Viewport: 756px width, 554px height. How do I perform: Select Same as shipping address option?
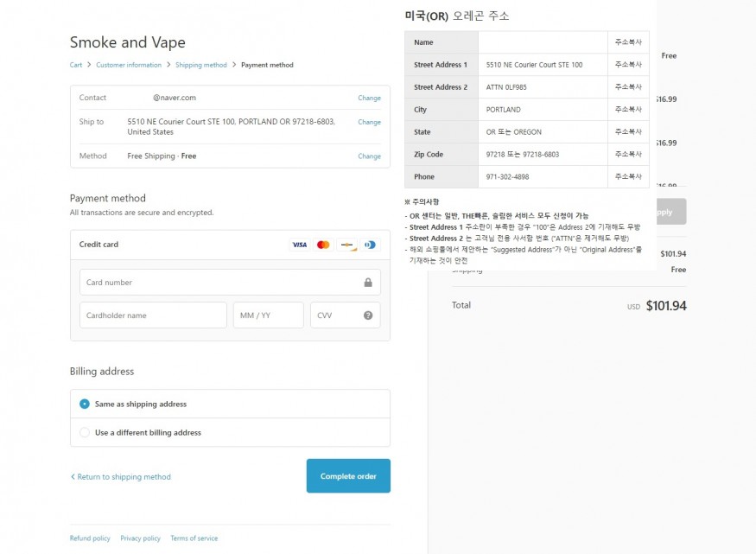click(85, 404)
